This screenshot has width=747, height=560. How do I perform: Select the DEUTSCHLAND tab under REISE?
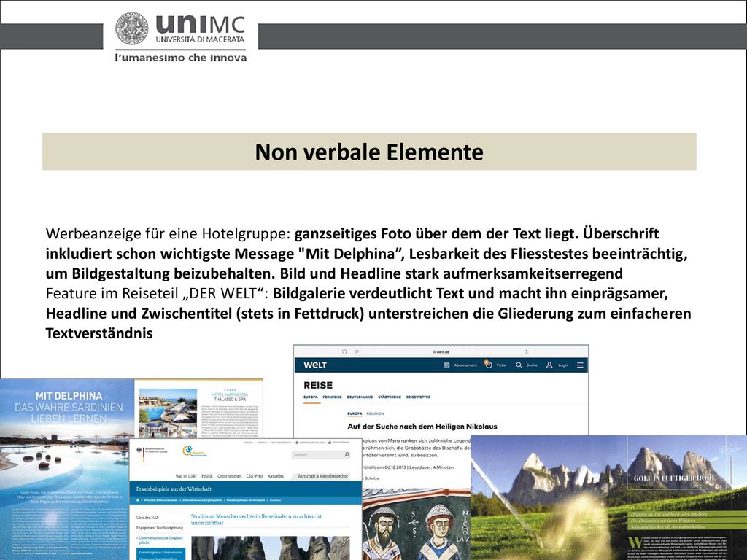click(x=360, y=397)
